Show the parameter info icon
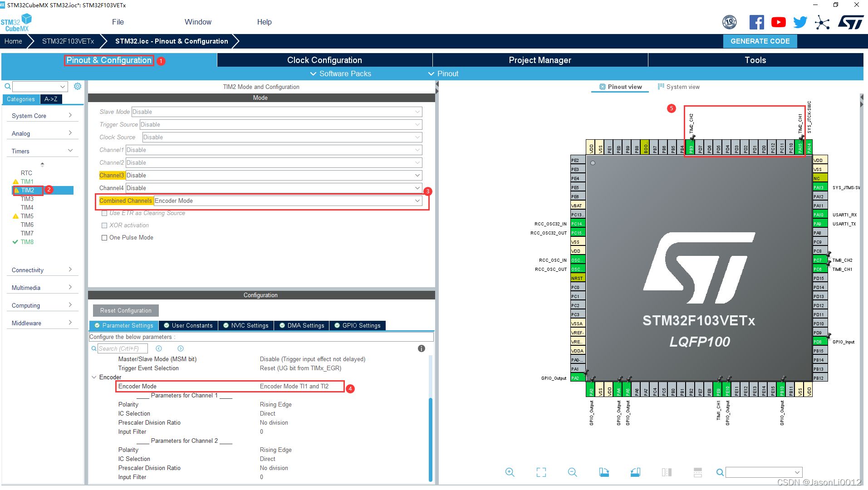The height and width of the screenshot is (490, 868). click(422, 348)
